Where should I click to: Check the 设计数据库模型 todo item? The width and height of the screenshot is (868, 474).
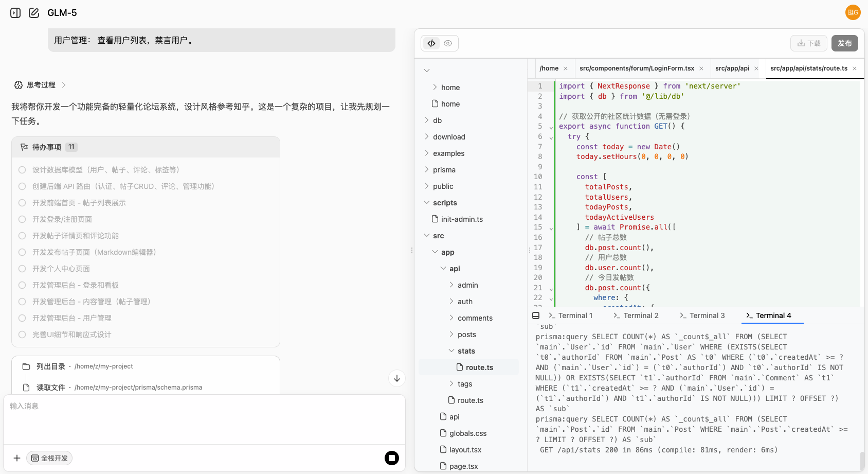(22, 169)
